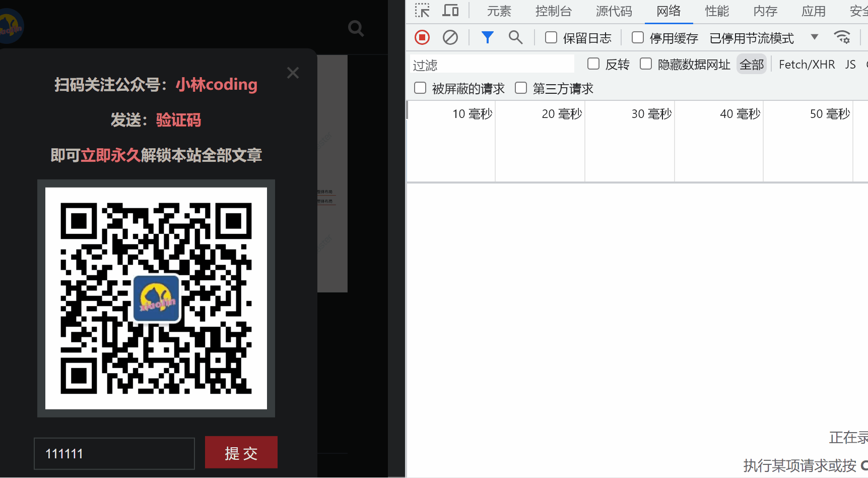Click the 小林coding account name text
This screenshot has width=868, height=478.
pos(217,85)
